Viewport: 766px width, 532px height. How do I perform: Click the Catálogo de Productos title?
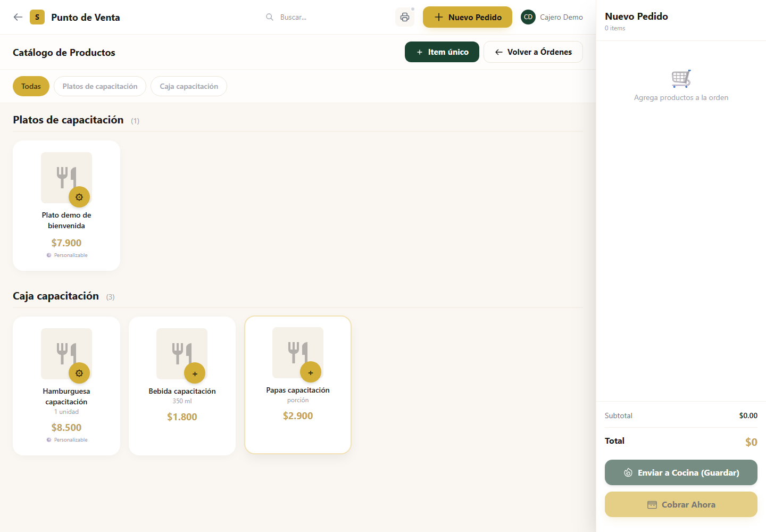coord(64,53)
